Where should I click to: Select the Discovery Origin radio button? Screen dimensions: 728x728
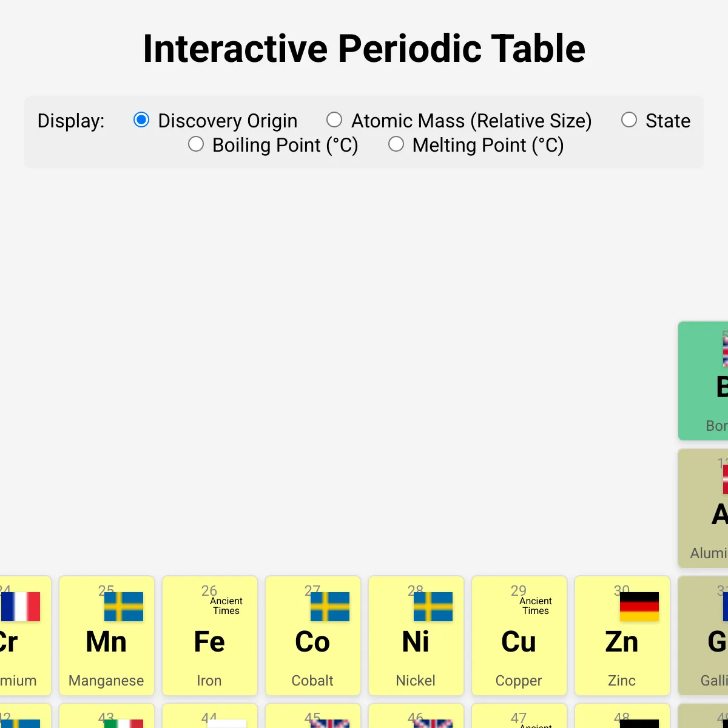(141, 120)
